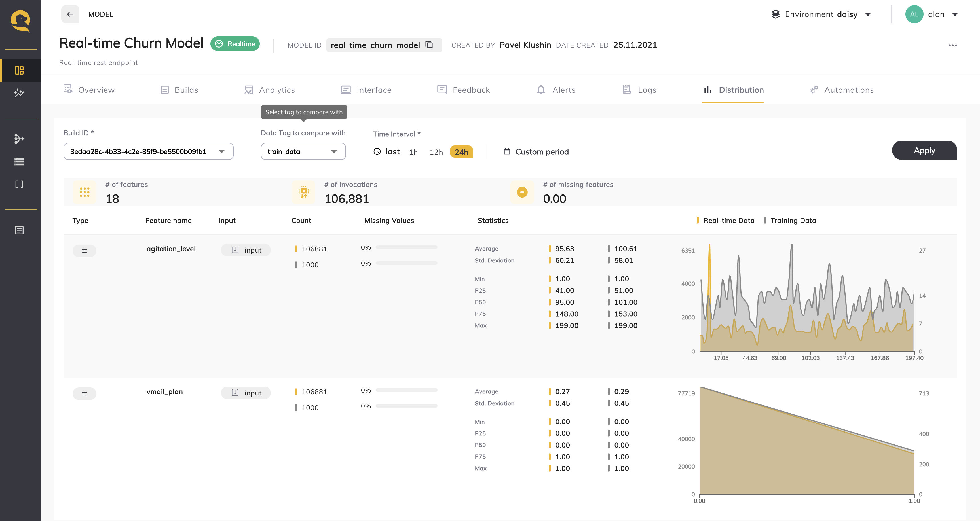
Task: Click the vmail_plan input badge
Action: click(246, 393)
